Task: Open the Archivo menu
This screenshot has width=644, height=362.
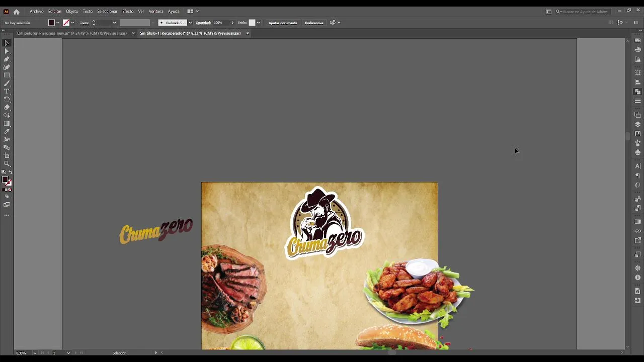Action: pos(37,12)
